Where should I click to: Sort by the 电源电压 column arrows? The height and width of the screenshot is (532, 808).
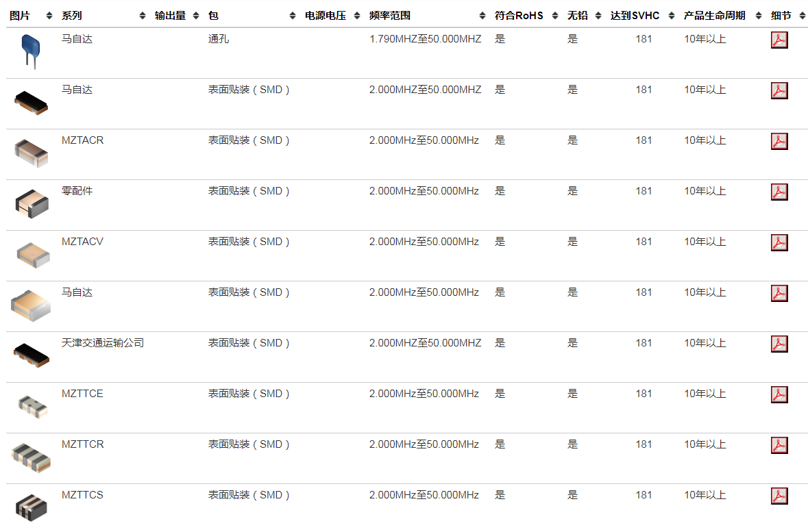[356, 16]
